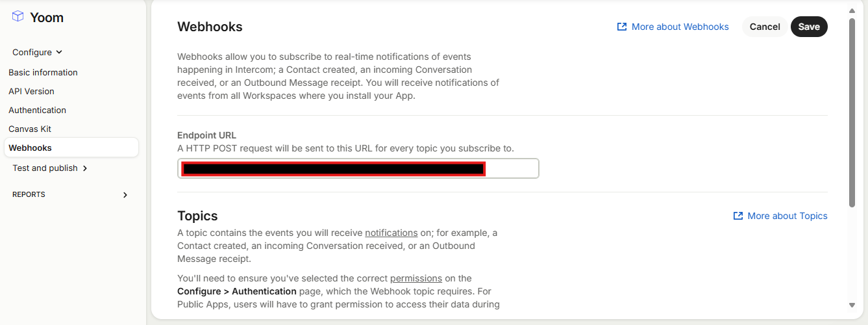The height and width of the screenshot is (325, 868).
Task: Open the More about Webhooks link
Action: click(680, 27)
